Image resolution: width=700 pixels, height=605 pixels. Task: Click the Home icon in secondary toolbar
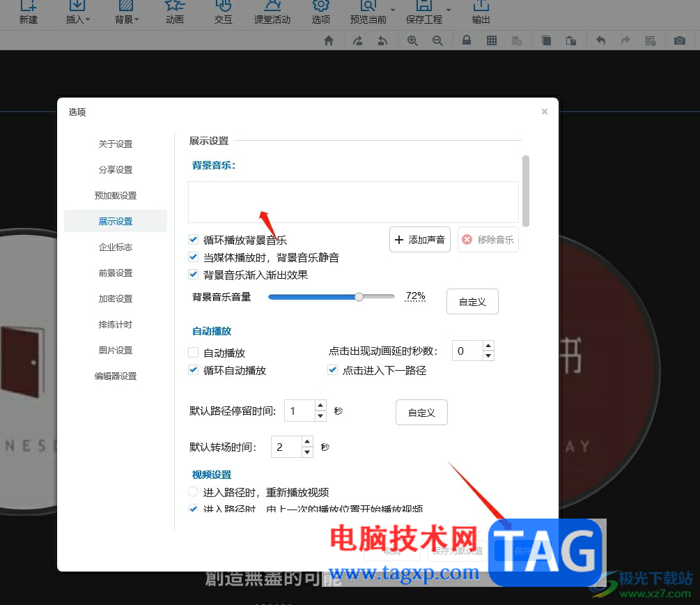[x=329, y=40]
